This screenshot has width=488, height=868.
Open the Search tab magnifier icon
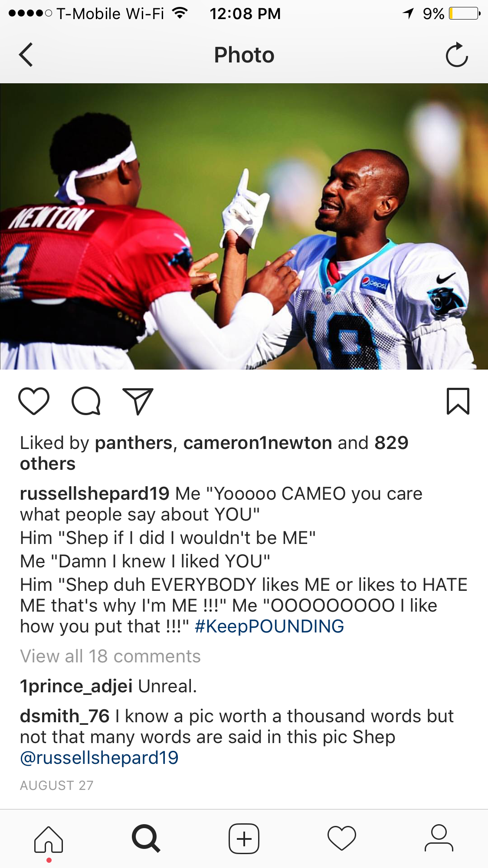point(146,839)
